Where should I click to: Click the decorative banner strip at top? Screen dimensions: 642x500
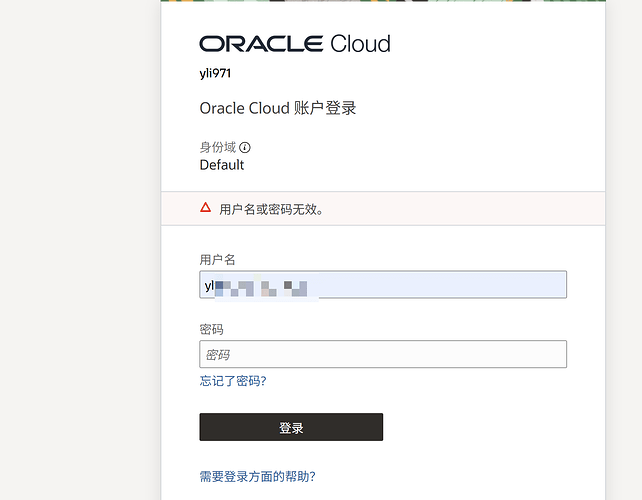(383, 1)
